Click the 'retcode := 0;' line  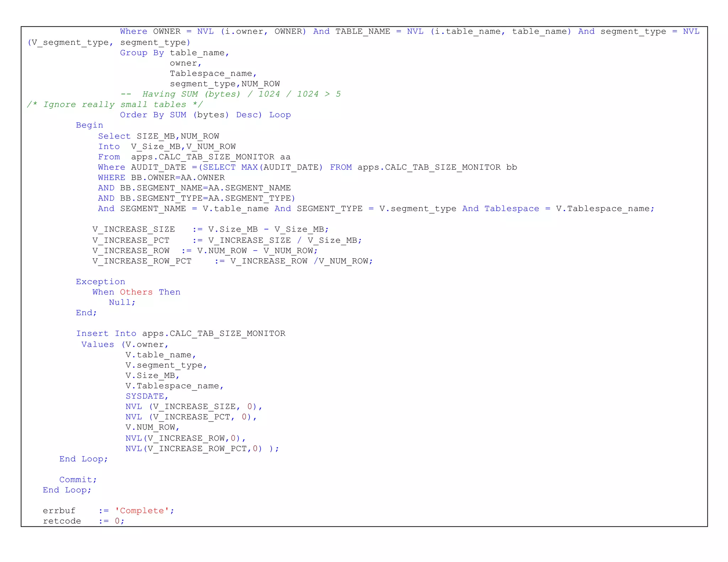tap(84, 521)
